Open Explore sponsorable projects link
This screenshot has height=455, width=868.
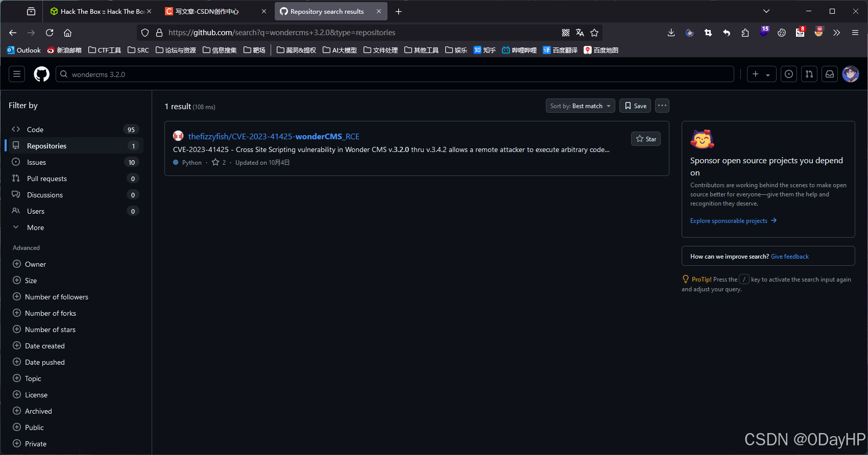[733, 221]
